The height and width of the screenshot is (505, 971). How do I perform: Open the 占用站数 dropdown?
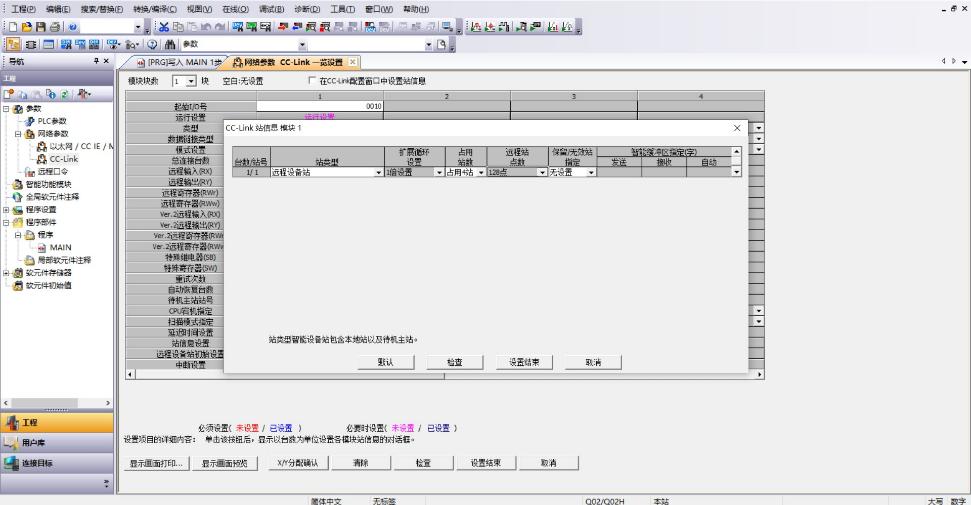pos(481,172)
